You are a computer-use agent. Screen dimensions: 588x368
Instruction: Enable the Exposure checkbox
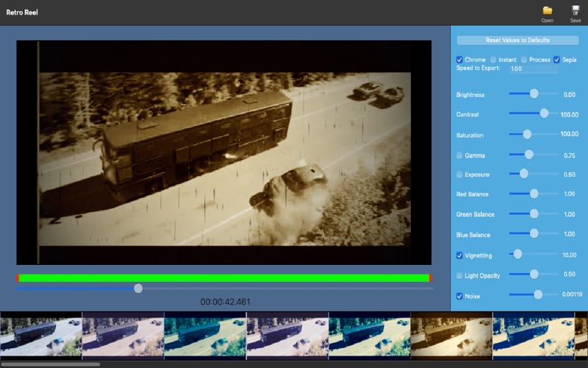(459, 174)
